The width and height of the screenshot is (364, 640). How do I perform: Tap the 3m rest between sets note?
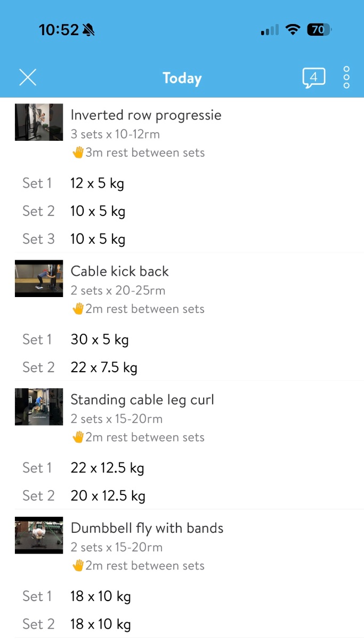pos(139,153)
